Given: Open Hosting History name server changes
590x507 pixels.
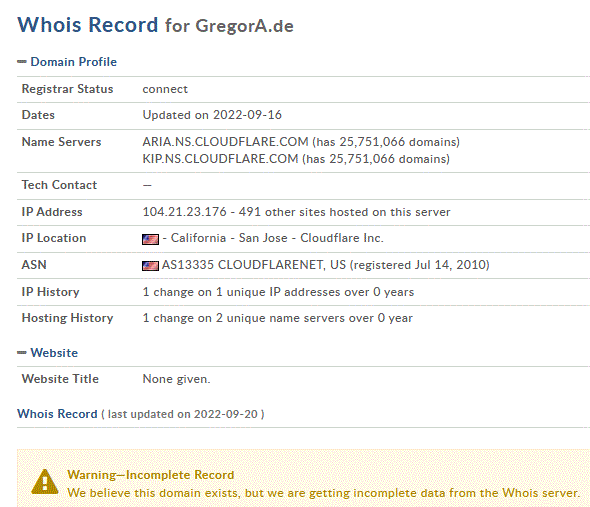Looking at the screenshot, I should [277, 318].
